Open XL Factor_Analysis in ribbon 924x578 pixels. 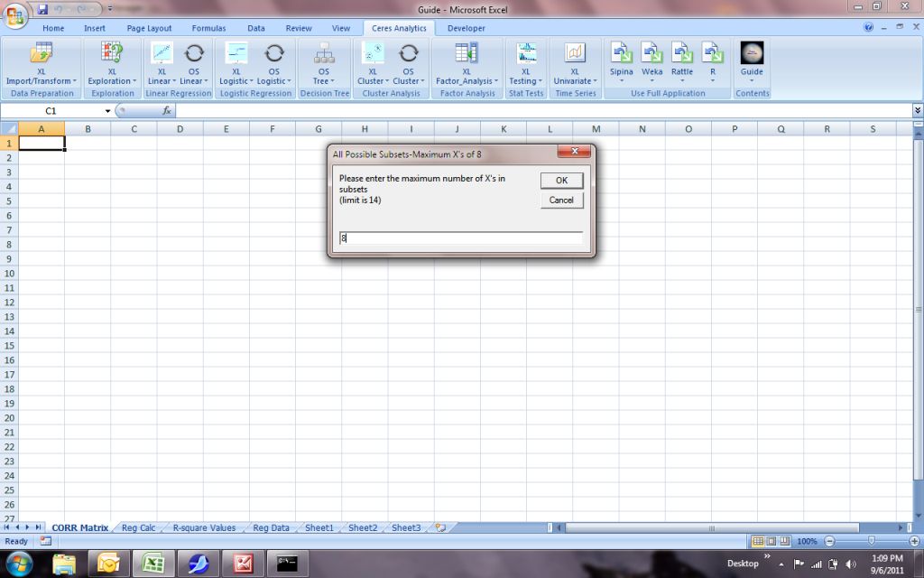467,64
